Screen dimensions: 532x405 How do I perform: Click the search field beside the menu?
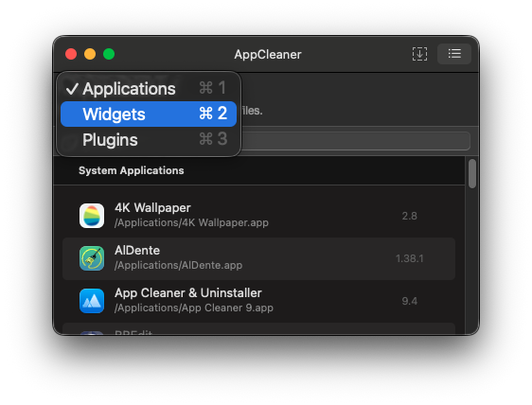coord(356,141)
